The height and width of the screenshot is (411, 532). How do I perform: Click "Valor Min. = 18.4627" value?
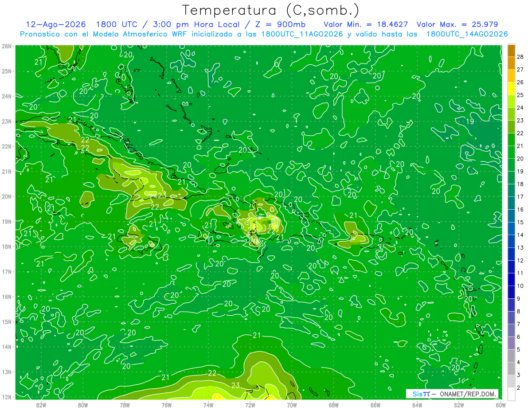pyautogui.click(x=366, y=24)
